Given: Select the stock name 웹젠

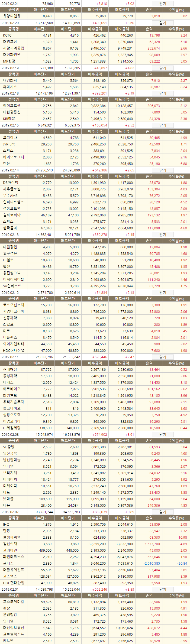Looking at the screenshot, I should point(7,267).
